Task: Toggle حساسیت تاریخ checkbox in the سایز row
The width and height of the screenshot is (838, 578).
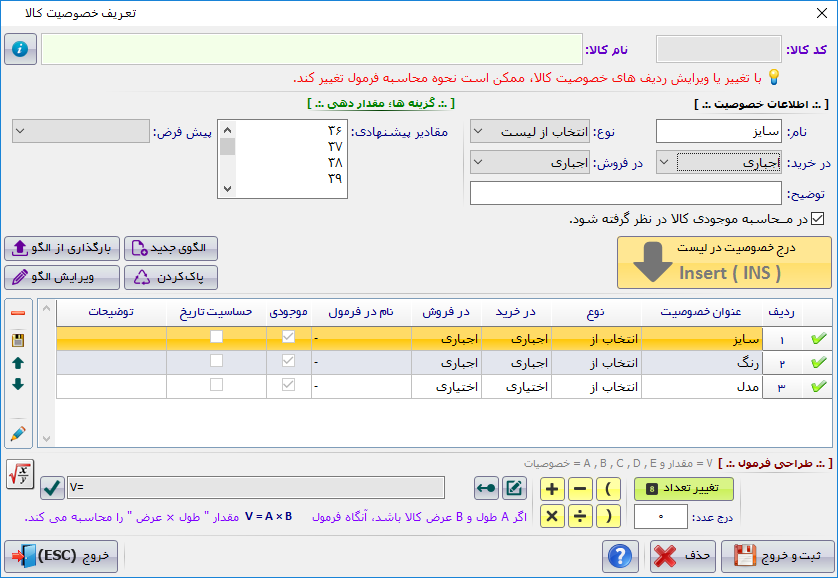Action: point(216,337)
